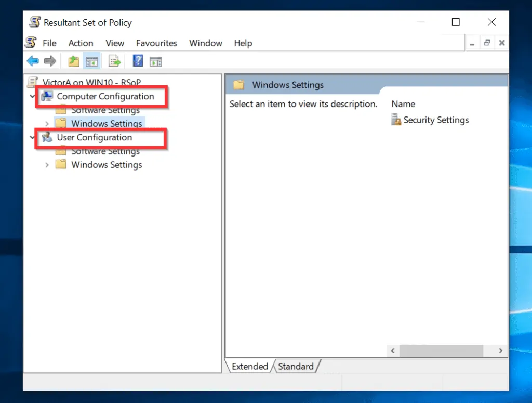Click folder icon in Windows Settings header
Screen dimensions: 532x403
point(238,85)
